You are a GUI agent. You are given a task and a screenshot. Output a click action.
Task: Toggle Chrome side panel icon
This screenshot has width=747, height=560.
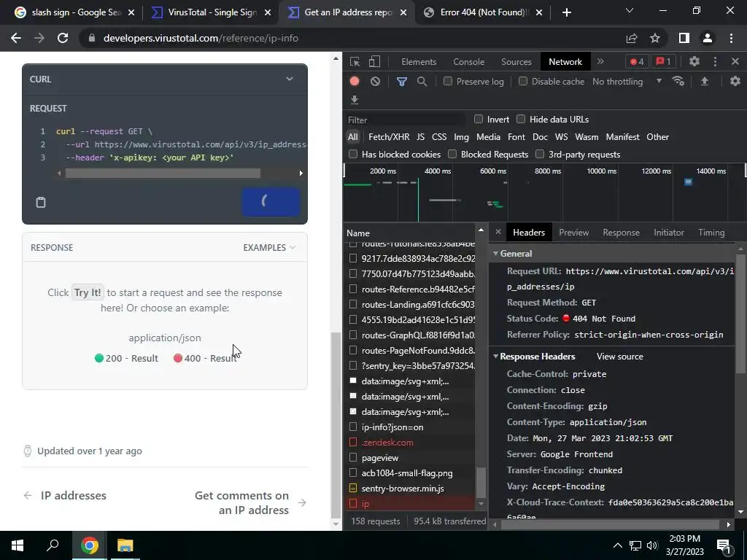(684, 38)
